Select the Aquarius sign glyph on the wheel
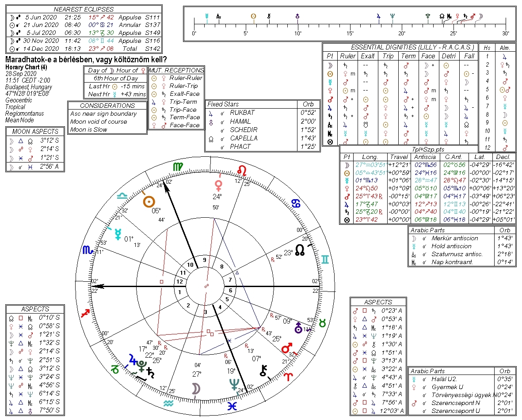522x420 pixels. click(x=169, y=403)
